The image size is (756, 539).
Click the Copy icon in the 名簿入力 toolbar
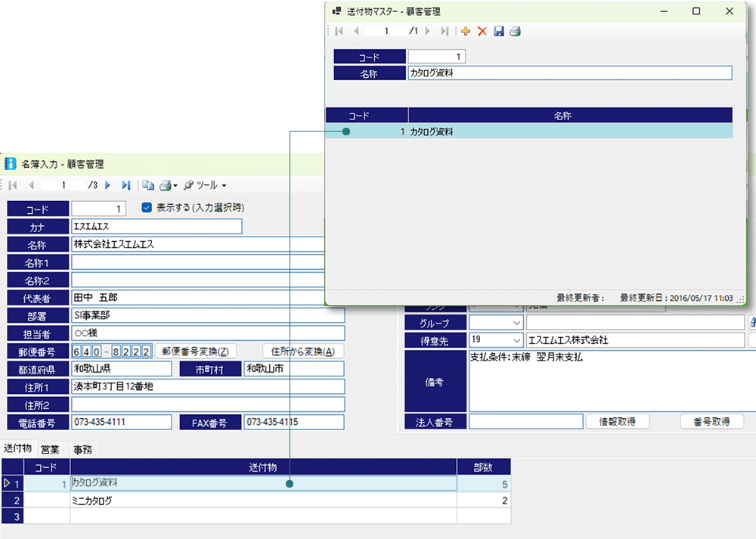pyautogui.click(x=149, y=184)
